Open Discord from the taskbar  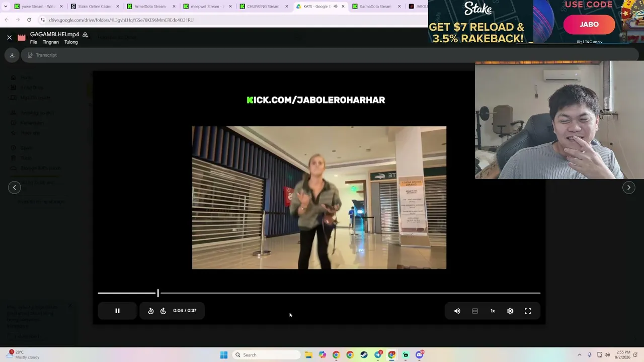click(420, 355)
